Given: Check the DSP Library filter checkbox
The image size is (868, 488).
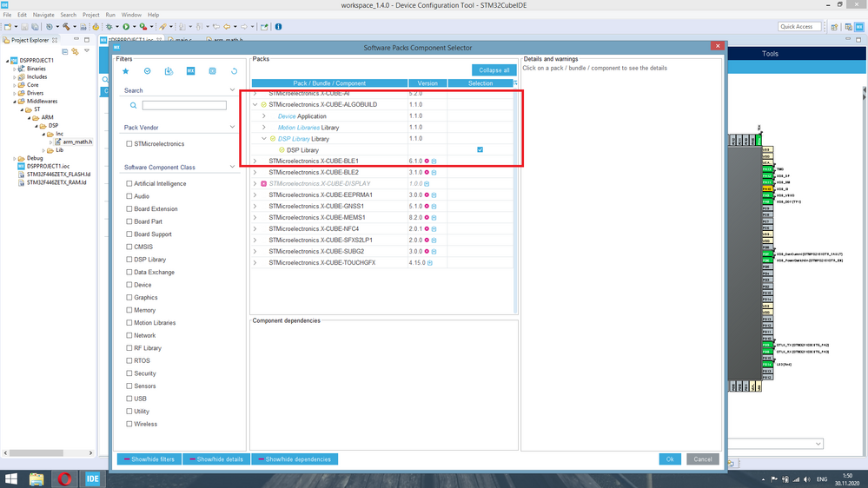Looking at the screenshot, I should click(129, 260).
